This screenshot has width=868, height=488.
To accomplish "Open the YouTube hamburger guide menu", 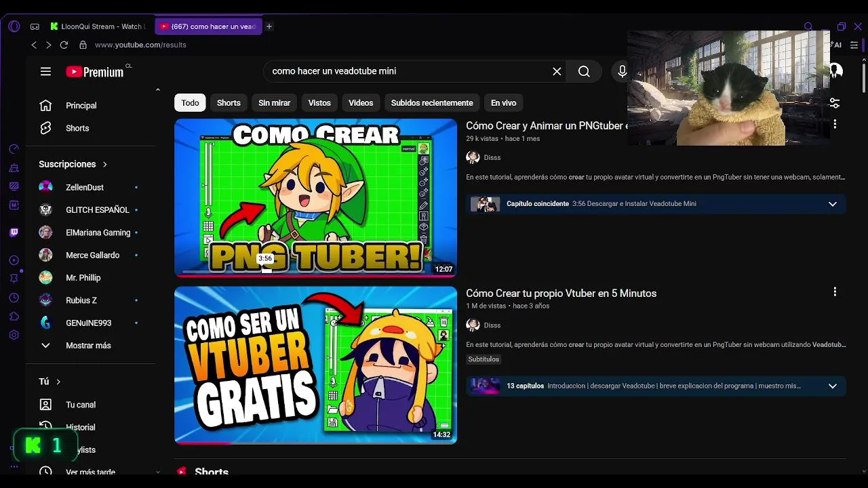I will (x=45, y=71).
